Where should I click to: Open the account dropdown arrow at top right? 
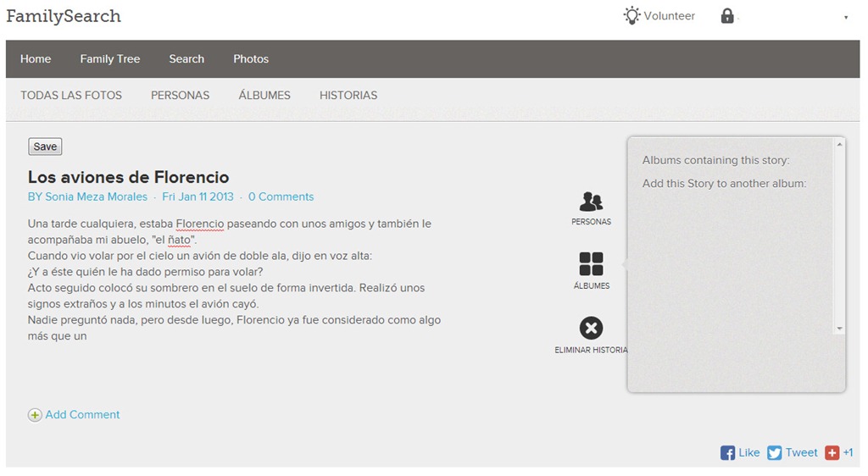point(846,18)
